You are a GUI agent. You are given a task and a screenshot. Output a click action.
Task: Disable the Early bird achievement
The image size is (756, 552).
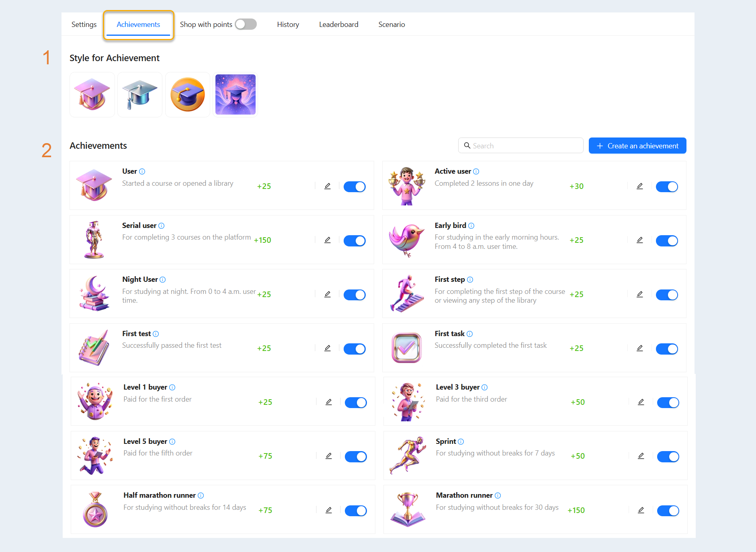667,241
